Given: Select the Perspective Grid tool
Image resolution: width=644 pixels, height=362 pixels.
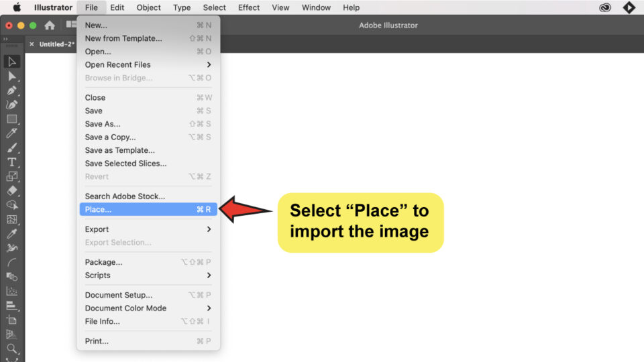Looking at the screenshot, I should [x=11, y=334].
